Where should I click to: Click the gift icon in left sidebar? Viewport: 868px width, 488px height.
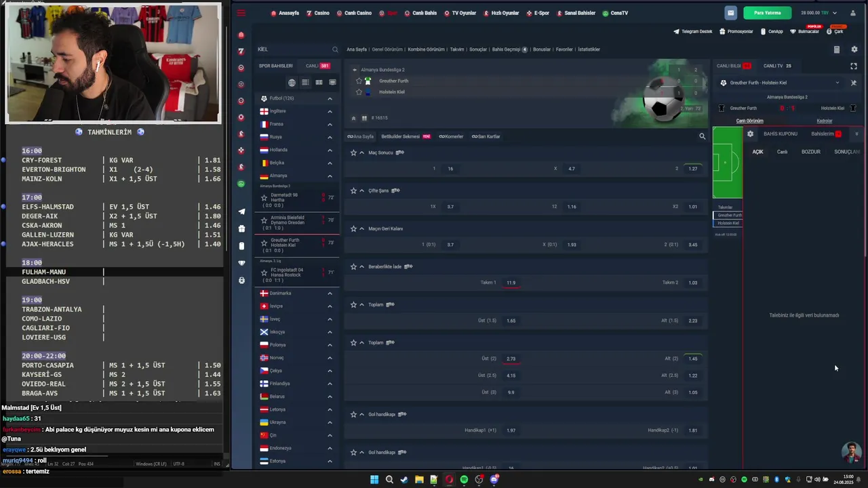coord(241,228)
